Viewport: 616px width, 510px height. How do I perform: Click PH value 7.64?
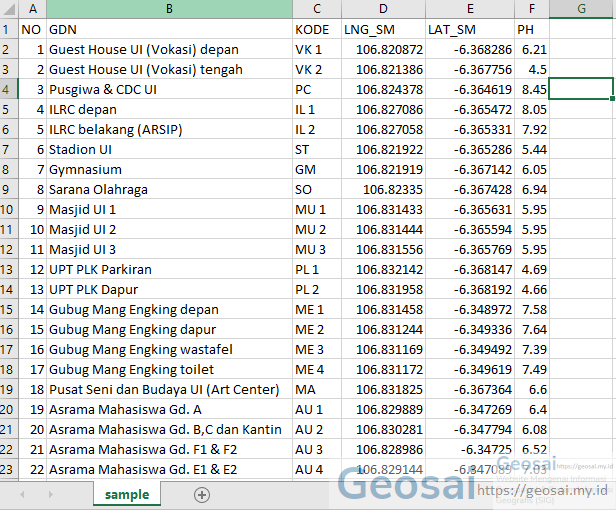coord(532,329)
